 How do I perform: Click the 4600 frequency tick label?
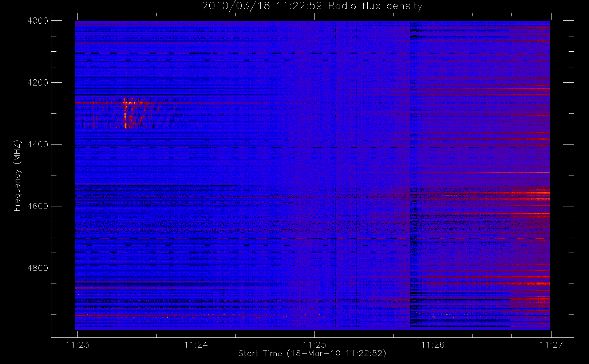38,206
